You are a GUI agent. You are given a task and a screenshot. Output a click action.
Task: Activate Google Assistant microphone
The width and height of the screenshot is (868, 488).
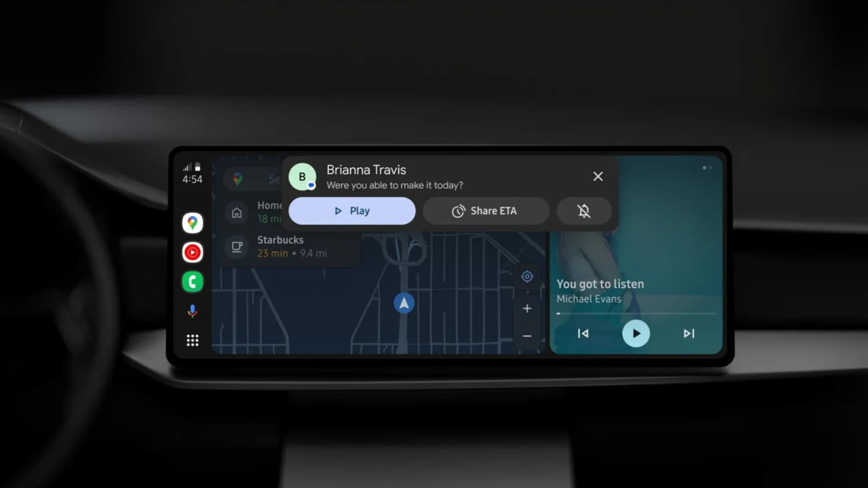tap(193, 311)
